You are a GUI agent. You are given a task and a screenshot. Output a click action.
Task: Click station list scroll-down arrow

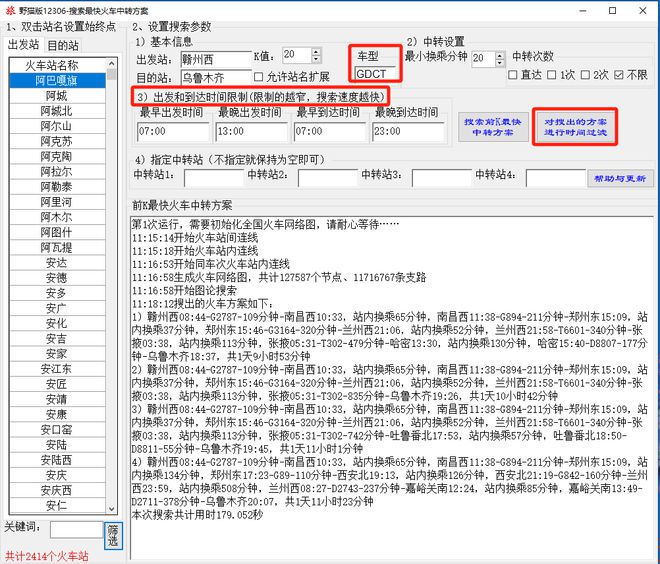click(112, 508)
